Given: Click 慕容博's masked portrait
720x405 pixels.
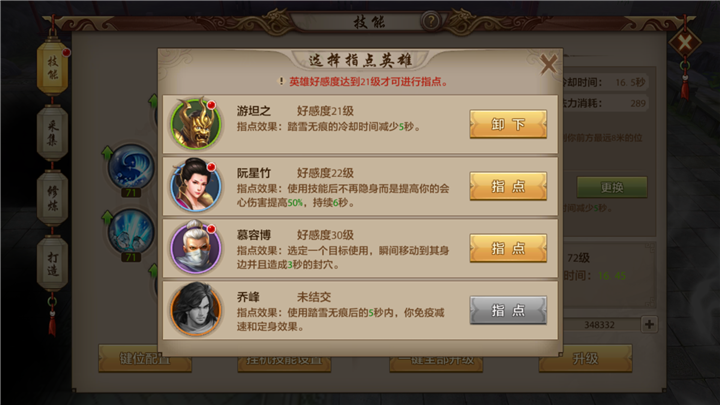Looking at the screenshot, I should tap(196, 248).
